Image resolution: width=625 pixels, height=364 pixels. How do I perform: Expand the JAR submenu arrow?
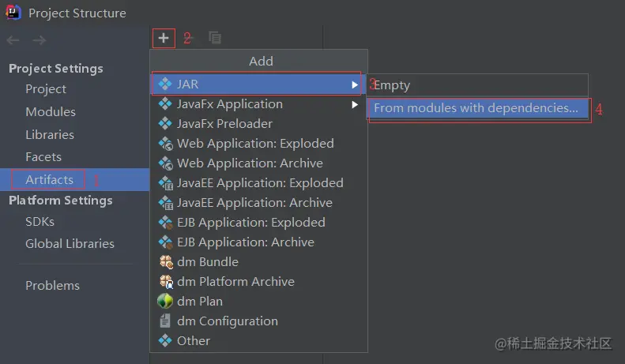tap(354, 84)
